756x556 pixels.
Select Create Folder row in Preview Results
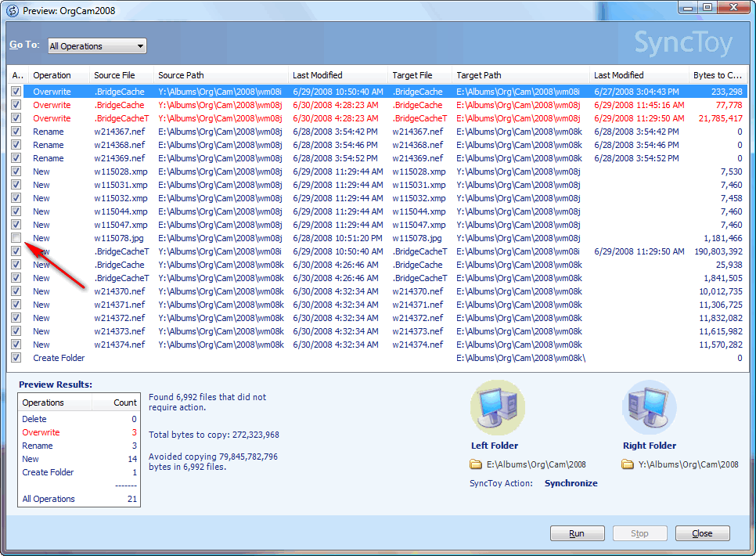click(x=79, y=472)
